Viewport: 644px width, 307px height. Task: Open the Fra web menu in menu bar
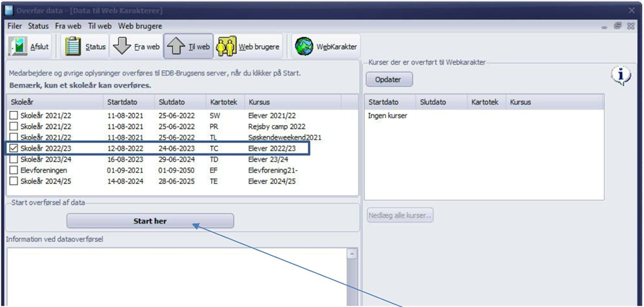pos(68,26)
